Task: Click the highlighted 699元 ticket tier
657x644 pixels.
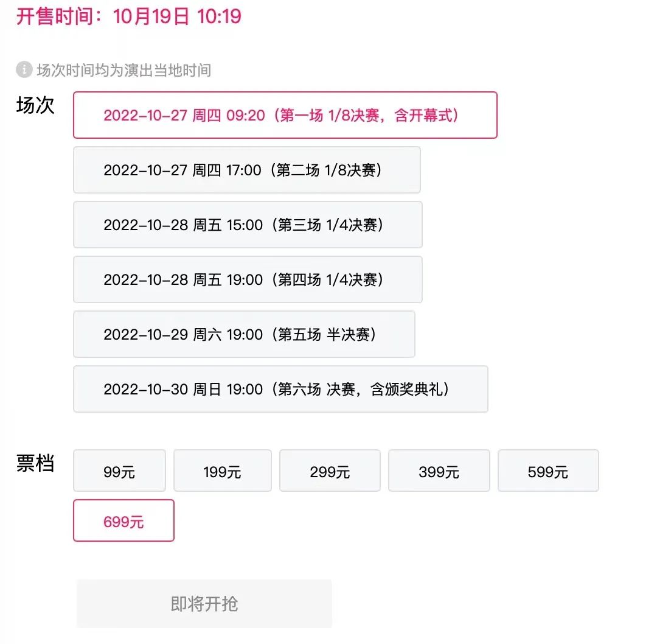Action: coord(123,521)
